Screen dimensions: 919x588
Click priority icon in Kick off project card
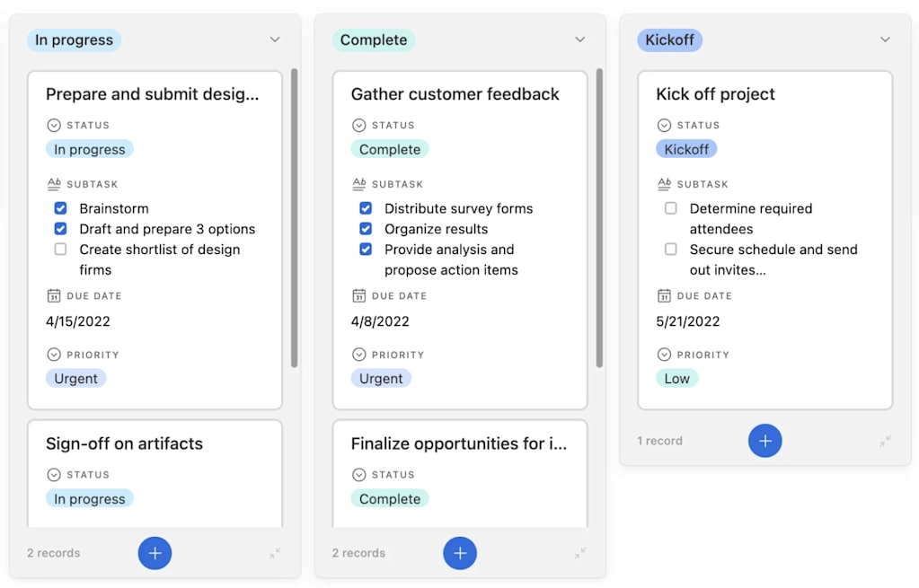click(664, 355)
